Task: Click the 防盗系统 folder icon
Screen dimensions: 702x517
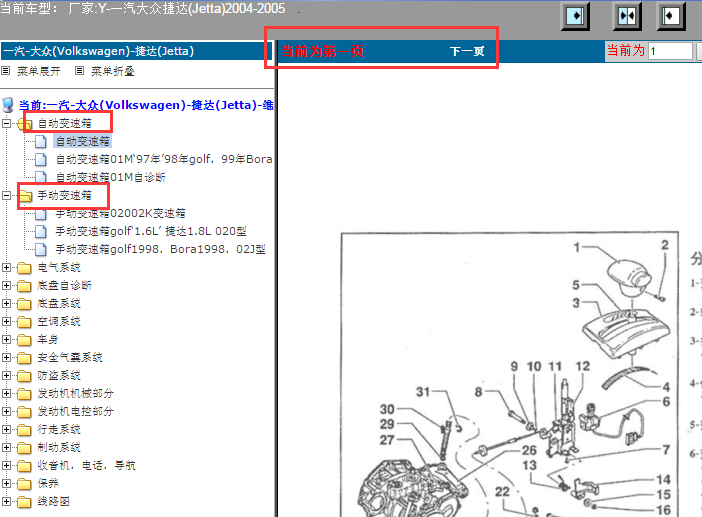Action: coord(24,376)
